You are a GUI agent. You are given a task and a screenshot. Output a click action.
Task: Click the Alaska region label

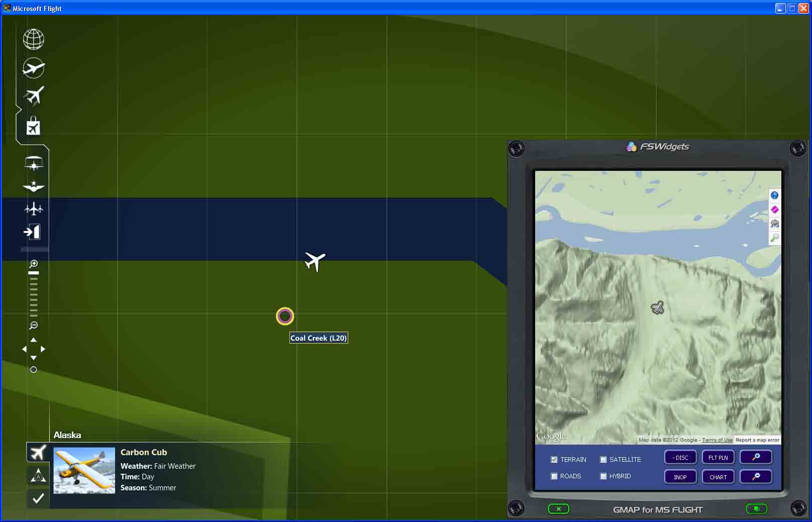click(x=67, y=435)
